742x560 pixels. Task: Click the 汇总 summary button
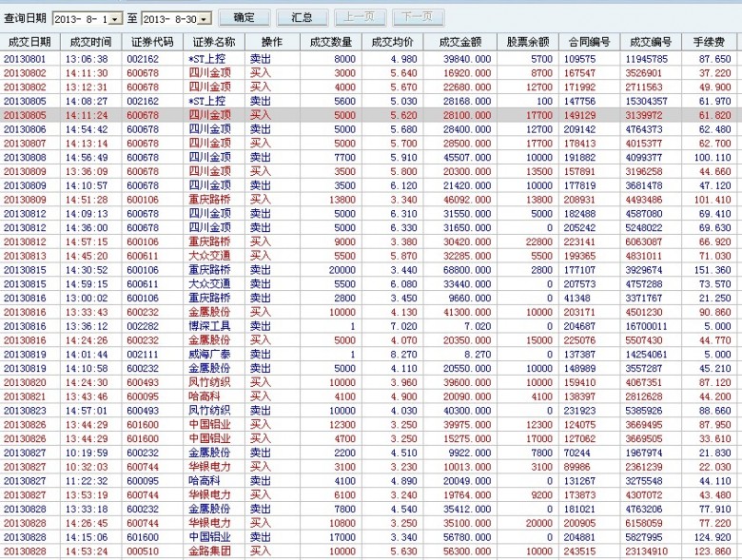click(x=302, y=18)
